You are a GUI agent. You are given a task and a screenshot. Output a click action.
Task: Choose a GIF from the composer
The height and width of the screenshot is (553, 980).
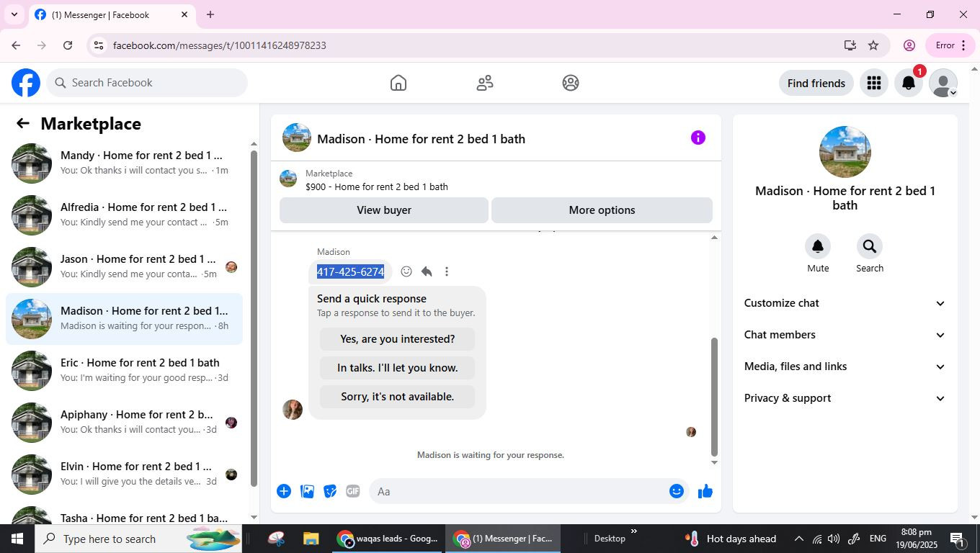(x=352, y=491)
